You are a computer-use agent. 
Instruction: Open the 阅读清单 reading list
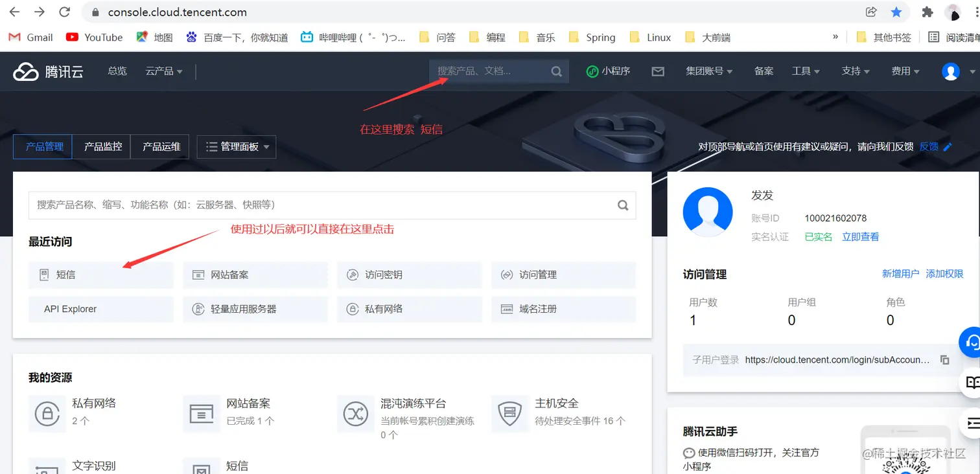tap(953, 38)
